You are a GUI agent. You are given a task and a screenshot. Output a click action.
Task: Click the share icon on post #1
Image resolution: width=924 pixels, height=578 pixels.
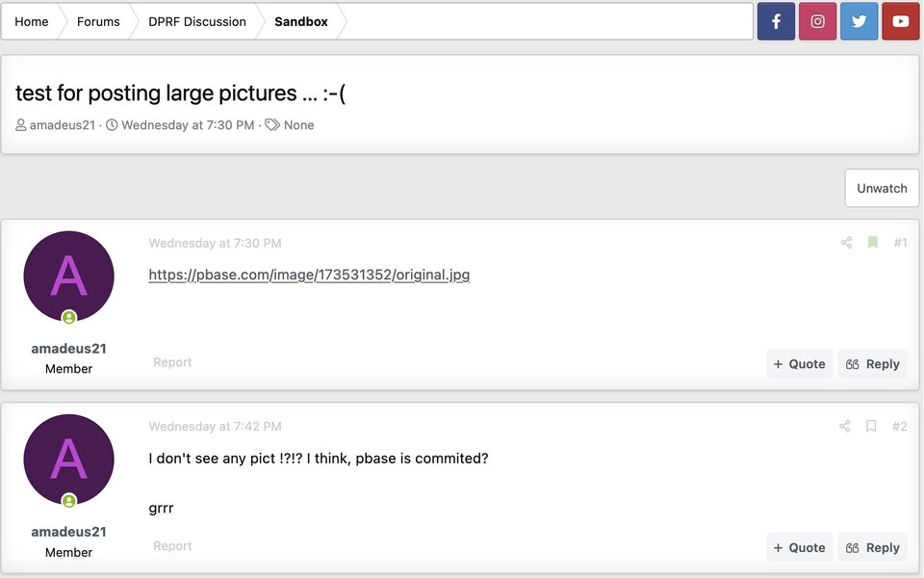coord(846,243)
